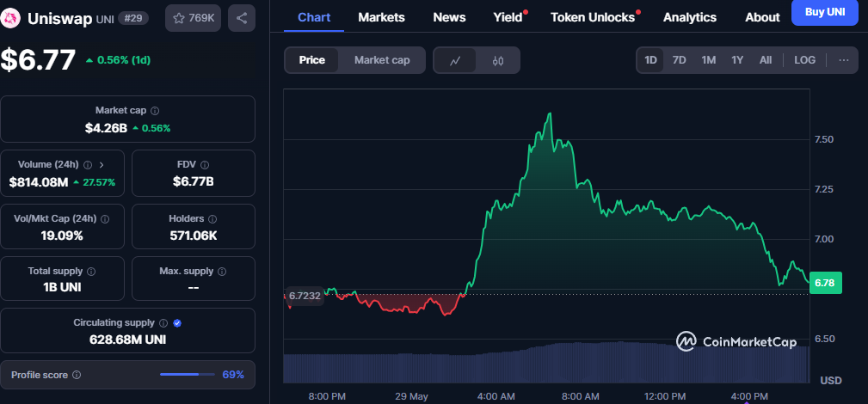
Task: Click the $4.26B market cap value
Action: (x=106, y=128)
